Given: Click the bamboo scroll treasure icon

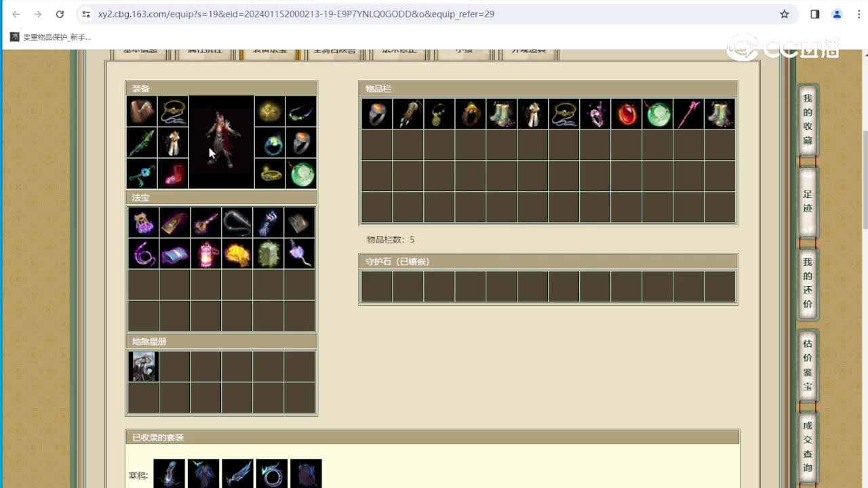Looking at the screenshot, I should (x=299, y=222).
